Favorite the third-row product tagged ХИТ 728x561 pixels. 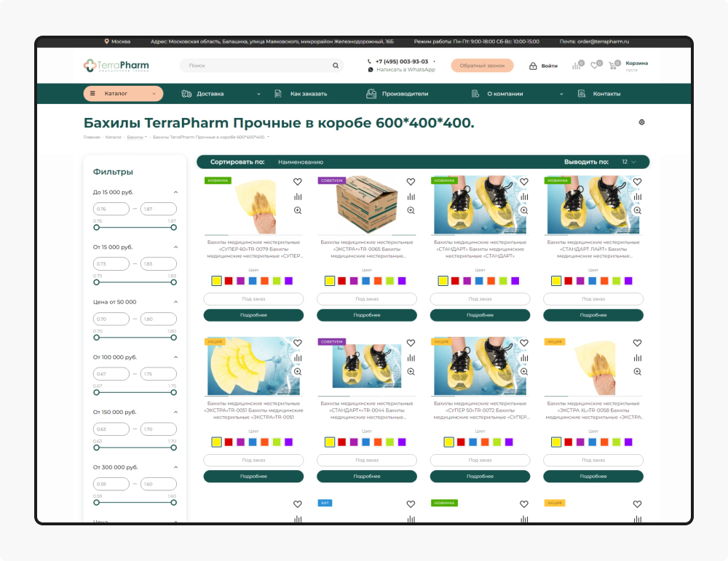[411, 504]
